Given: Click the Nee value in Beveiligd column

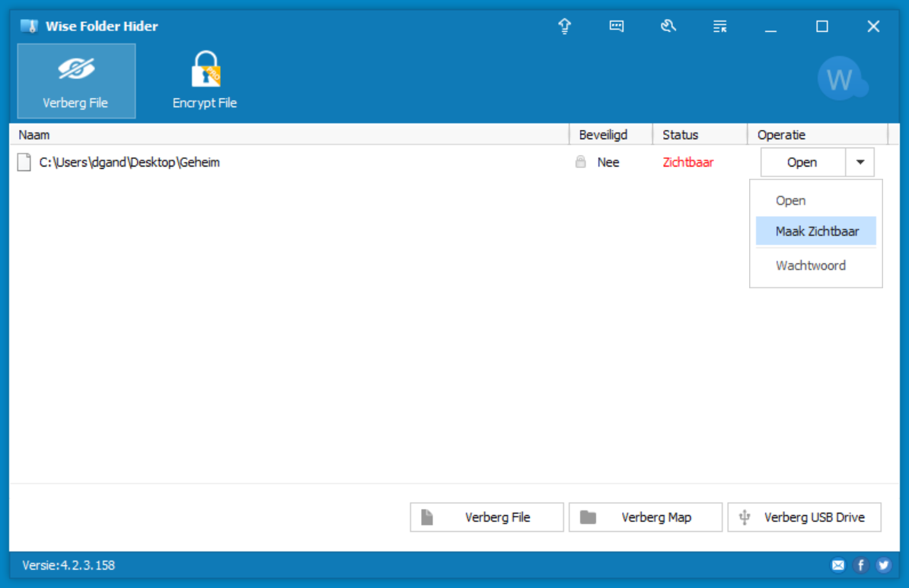Looking at the screenshot, I should point(608,162).
